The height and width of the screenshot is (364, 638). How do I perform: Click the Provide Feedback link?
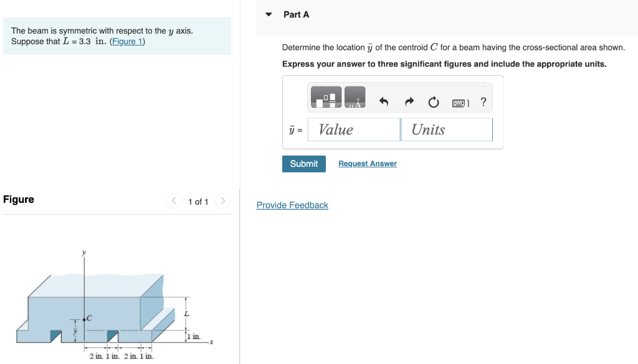[292, 205]
